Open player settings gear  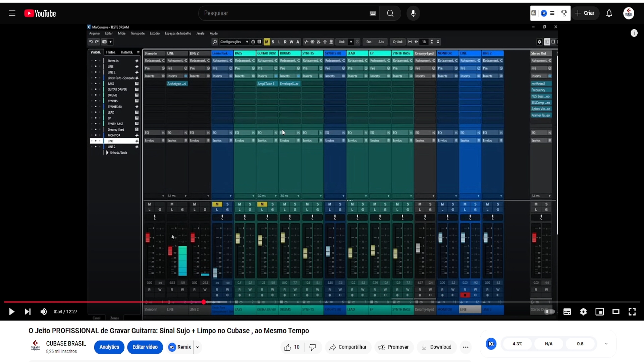[583, 312]
